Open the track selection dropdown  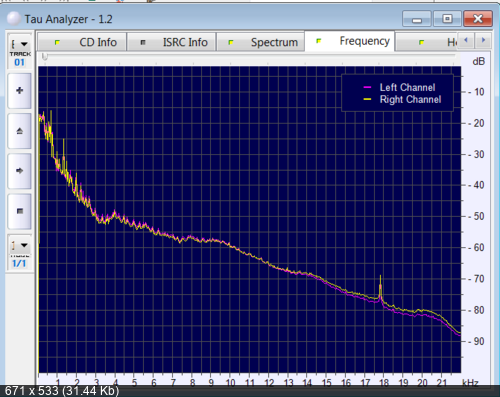[19, 44]
